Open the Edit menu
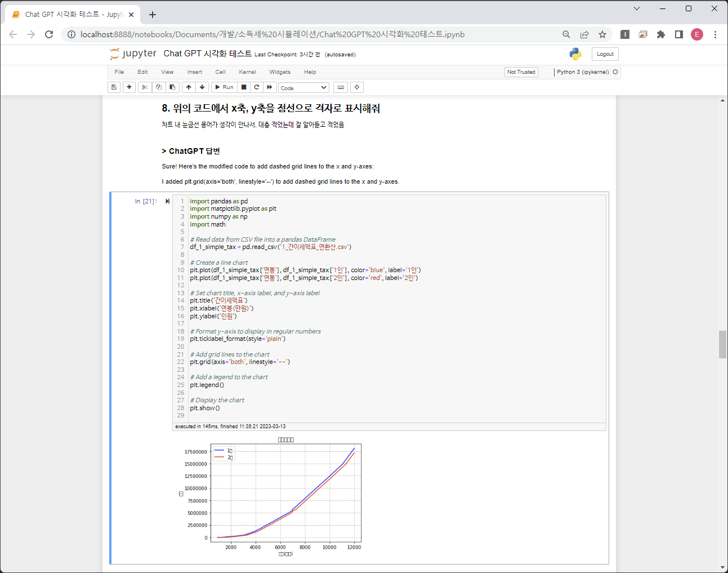 tap(142, 72)
